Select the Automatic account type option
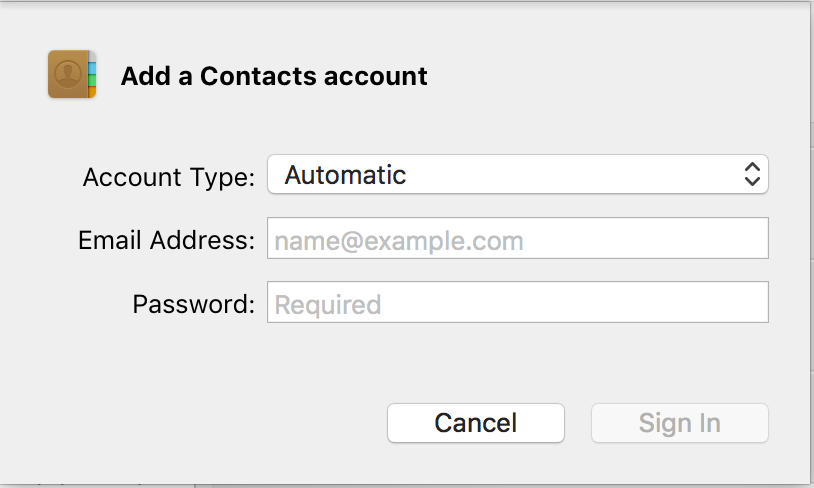Image resolution: width=814 pixels, height=488 pixels. tap(345, 175)
